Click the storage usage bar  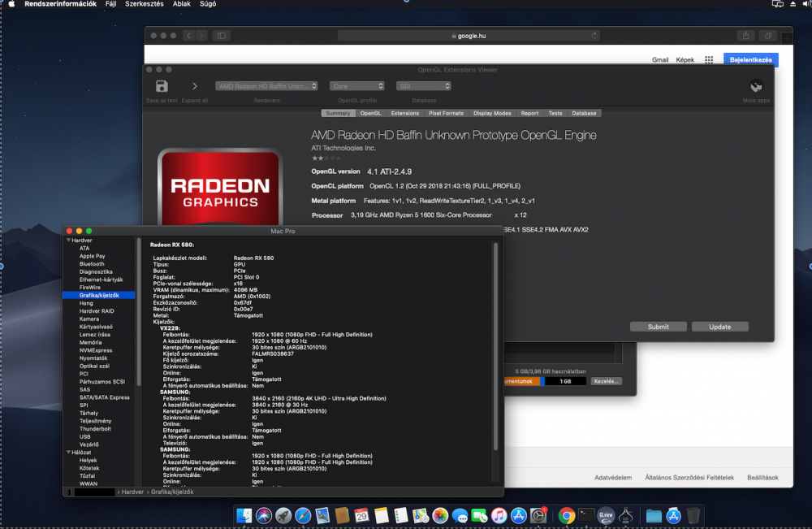tap(546, 381)
